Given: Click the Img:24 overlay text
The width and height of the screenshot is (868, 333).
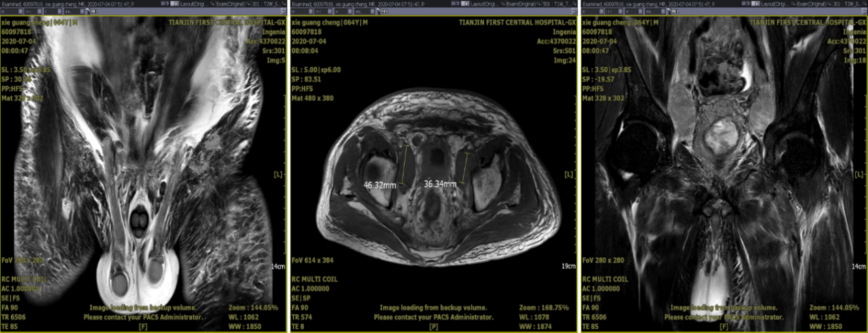Looking at the screenshot, I should pyautogui.click(x=566, y=60).
